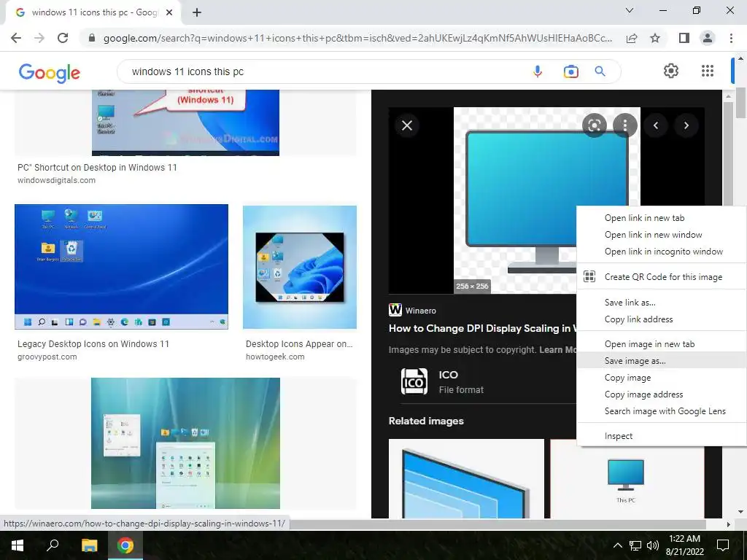
Task: Open the PC Shortcut on Desktop thumbnail
Action: (x=185, y=122)
